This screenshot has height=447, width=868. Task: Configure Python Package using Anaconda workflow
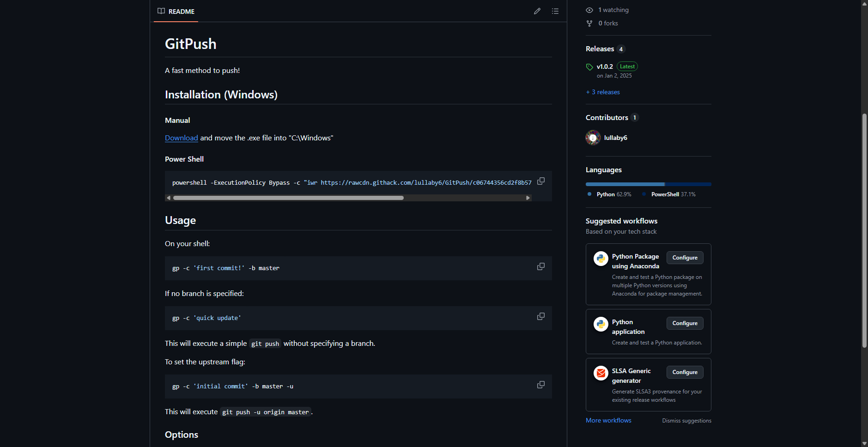(685, 258)
